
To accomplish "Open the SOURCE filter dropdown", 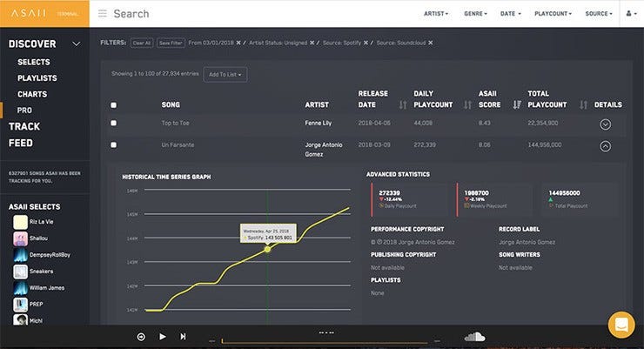I will (599, 14).
